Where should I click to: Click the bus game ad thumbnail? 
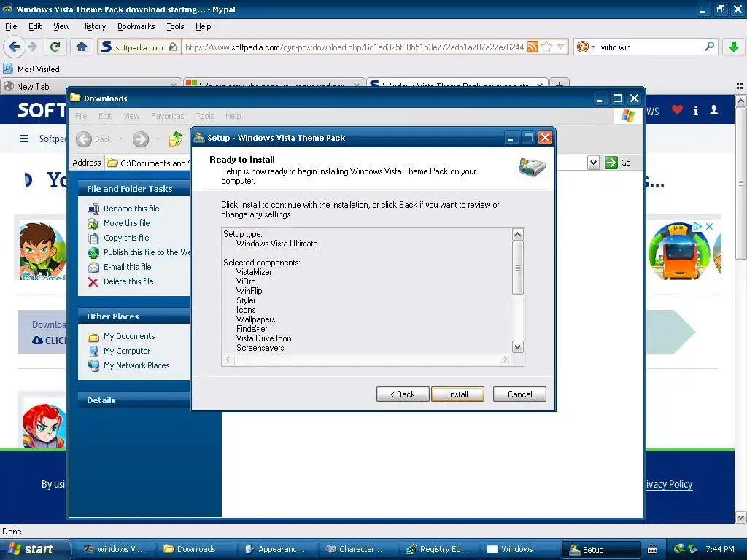pos(681,251)
